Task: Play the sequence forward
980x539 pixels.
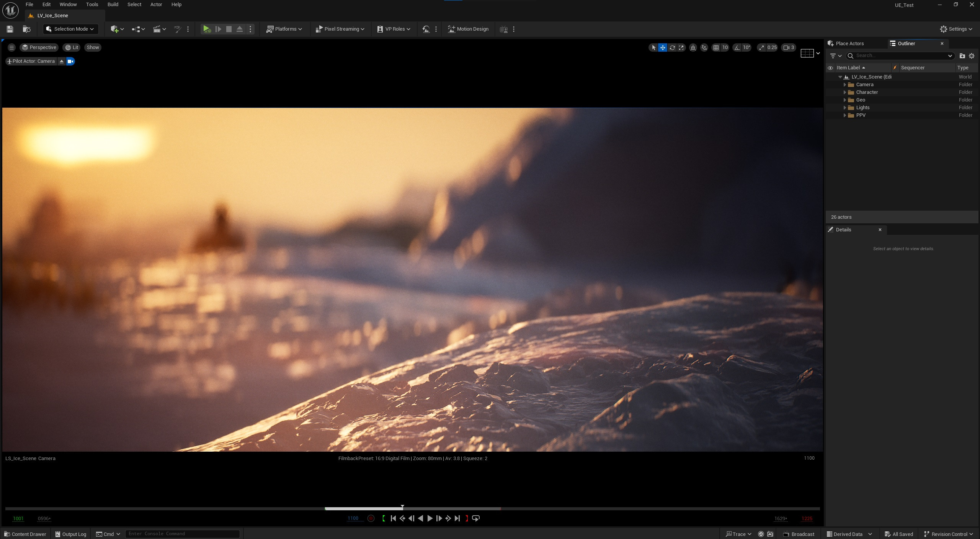Action: pos(430,518)
